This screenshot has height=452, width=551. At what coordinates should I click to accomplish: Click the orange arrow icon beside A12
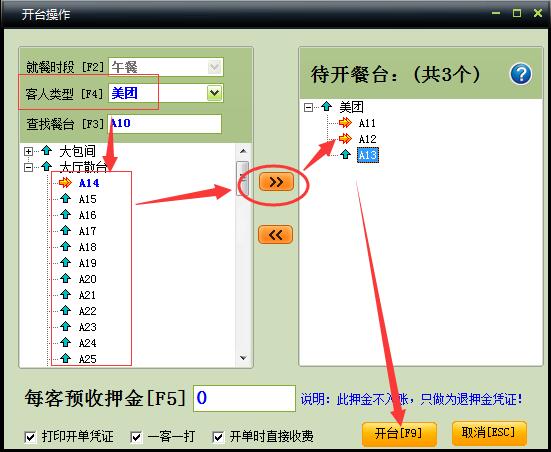345,138
